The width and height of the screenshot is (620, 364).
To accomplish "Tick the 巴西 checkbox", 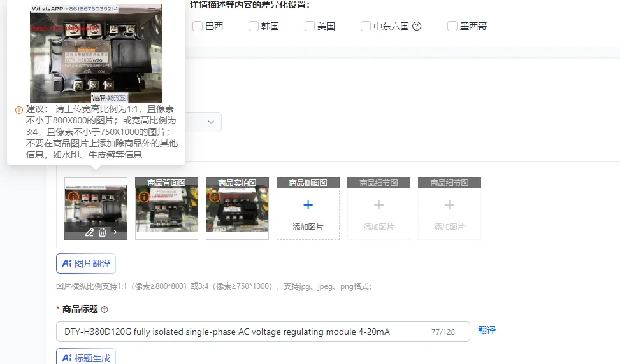I will pyautogui.click(x=198, y=26).
